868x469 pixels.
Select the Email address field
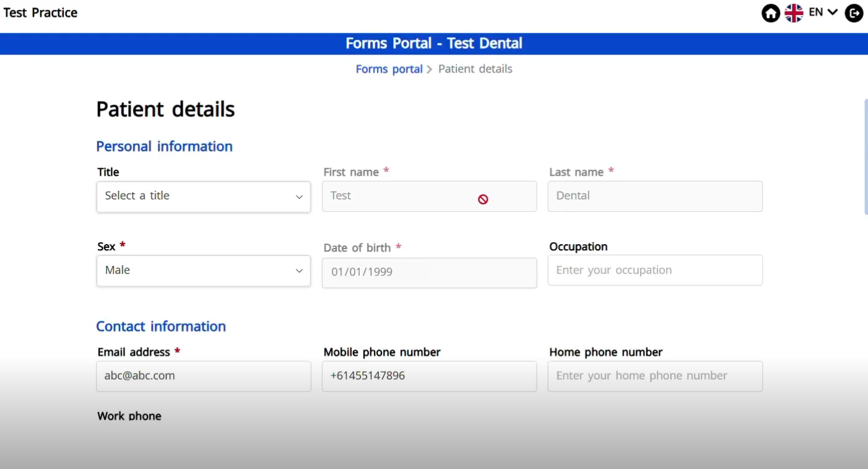click(203, 376)
